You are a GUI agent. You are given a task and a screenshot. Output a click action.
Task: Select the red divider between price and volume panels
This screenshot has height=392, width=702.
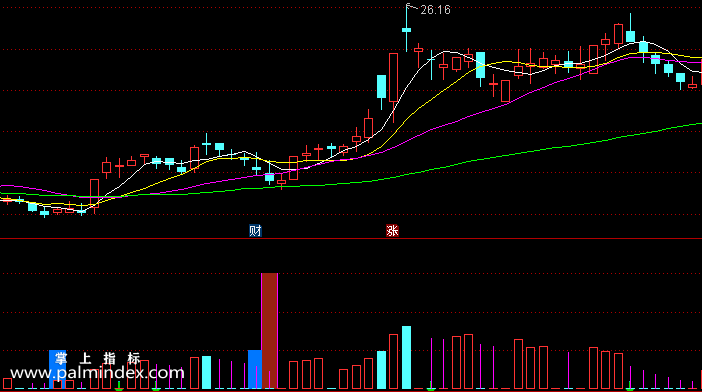click(x=351, y=239)
